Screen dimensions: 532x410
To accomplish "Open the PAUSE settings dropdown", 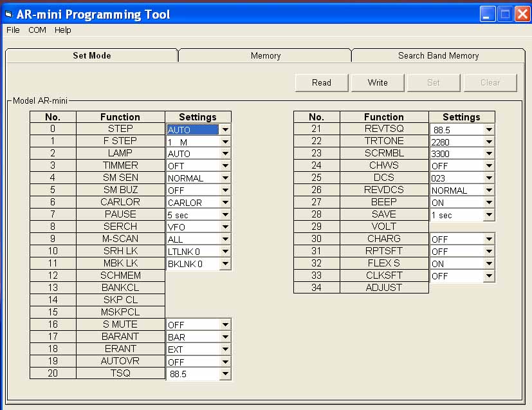I will (x=225, y=215).
